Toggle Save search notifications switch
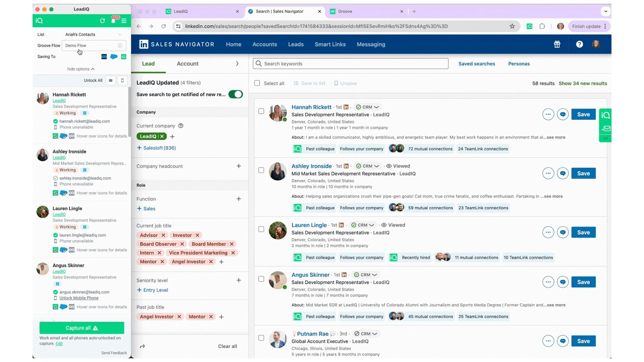644x362 pixels. 236,95
